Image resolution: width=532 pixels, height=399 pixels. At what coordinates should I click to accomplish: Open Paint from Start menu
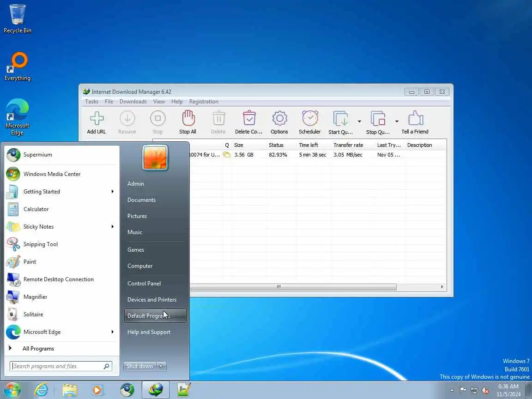tap(62, 262)
